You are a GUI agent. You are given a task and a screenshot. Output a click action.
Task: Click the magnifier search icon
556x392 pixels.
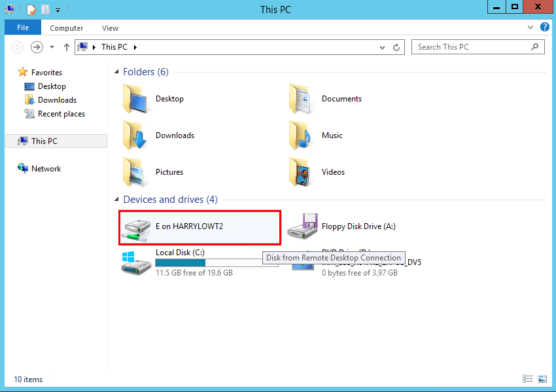tap(534, 47)
